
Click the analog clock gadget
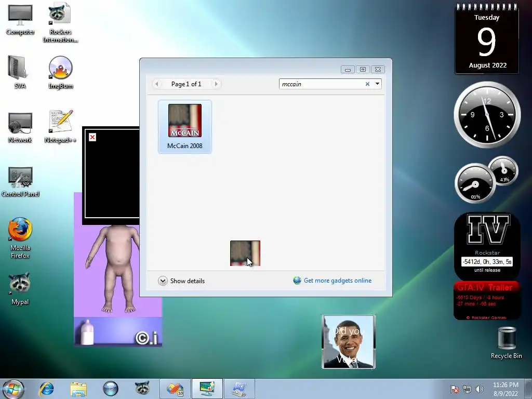[x=487, y=115]
